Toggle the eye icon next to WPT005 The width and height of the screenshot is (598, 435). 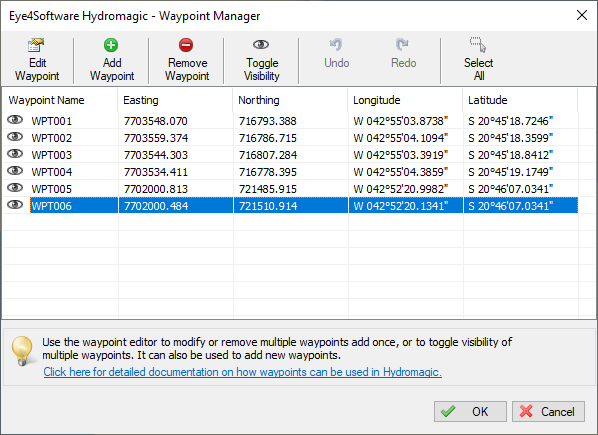[x=15, y=188]
